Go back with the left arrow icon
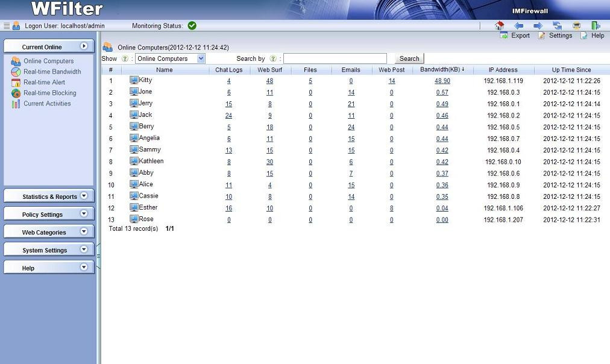 (x=518, y=26)
